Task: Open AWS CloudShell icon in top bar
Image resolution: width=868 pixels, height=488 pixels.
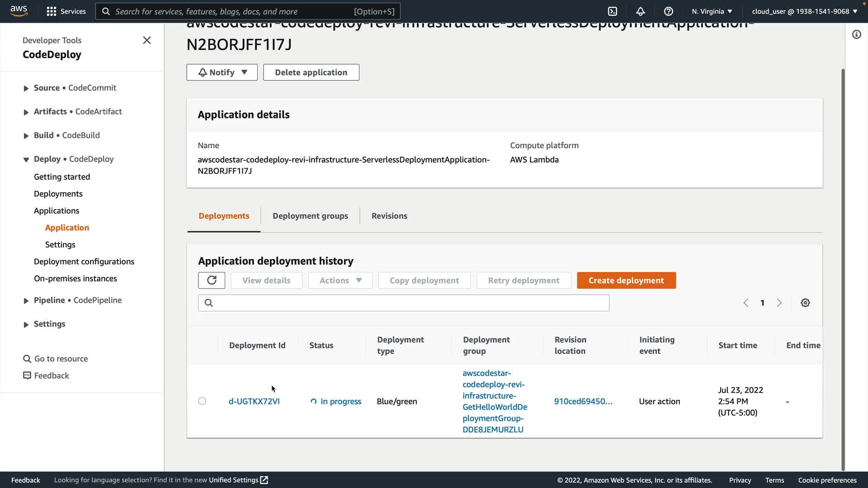Action: [x=613, y=11]
